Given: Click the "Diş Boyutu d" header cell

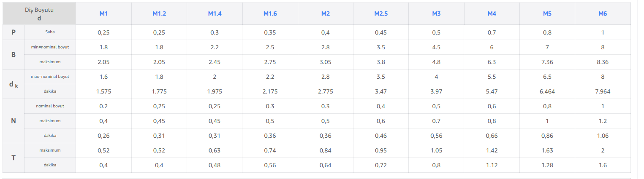Looking at the screenshot, I should coord(39,13).
